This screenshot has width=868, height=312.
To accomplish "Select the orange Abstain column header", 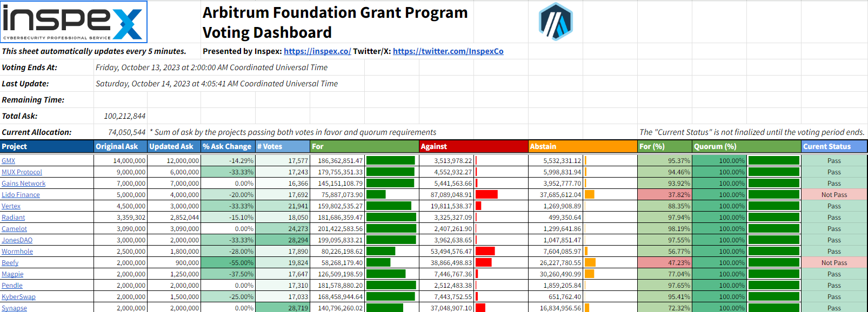I will [583, 146].
